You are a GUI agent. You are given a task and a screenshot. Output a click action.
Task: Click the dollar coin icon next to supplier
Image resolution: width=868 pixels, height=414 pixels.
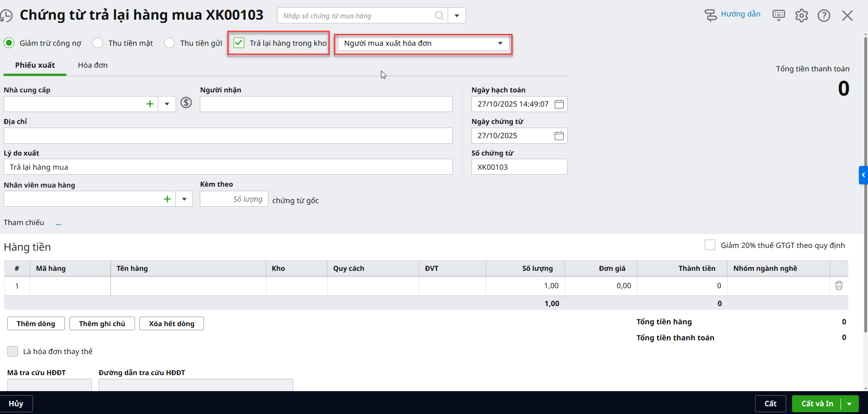pos(186,102)
